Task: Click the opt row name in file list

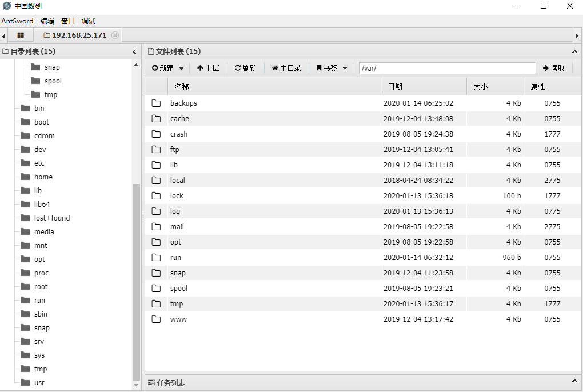Action: 175,242
